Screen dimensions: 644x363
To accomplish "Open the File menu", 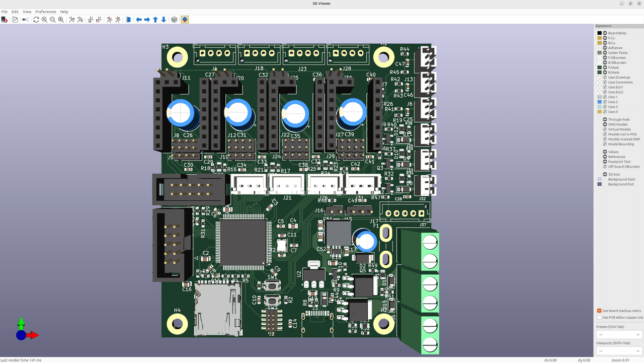I will pos(5,12).
